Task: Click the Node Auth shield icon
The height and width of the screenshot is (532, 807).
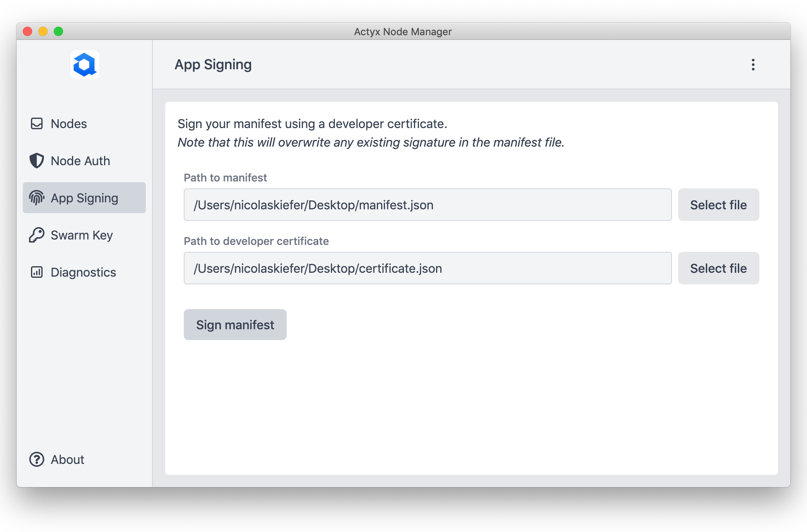Action: click(37, 161)
